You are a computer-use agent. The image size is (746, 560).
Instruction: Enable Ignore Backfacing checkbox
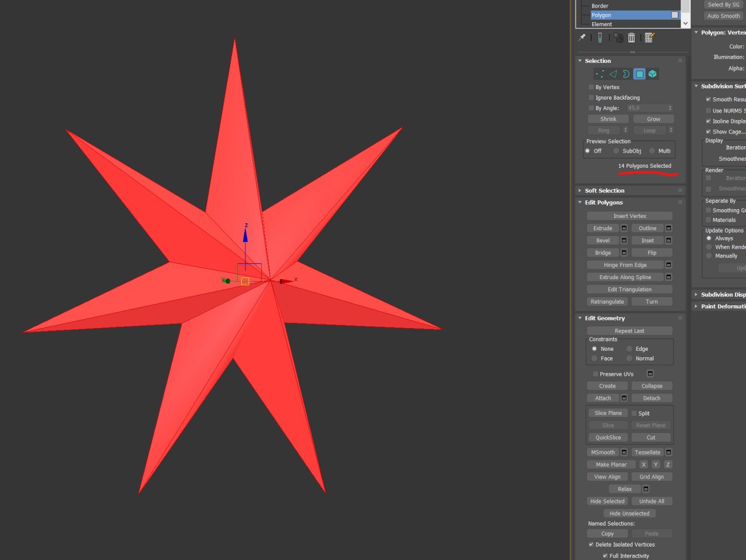click(x=591, y=98)
